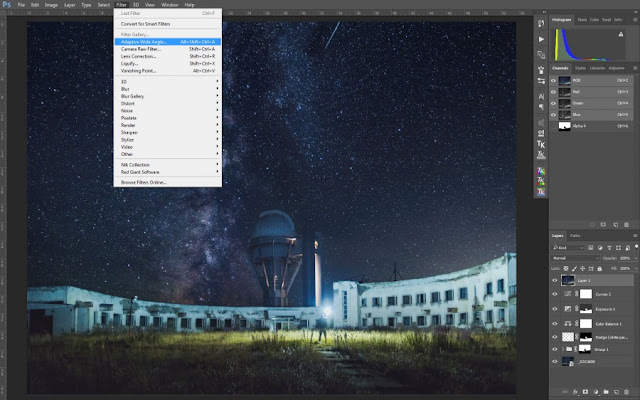The width and height of the screenshot is (640, 400).
Task: Open the Opacity value dropdown arrow
Action: (635, 258)
